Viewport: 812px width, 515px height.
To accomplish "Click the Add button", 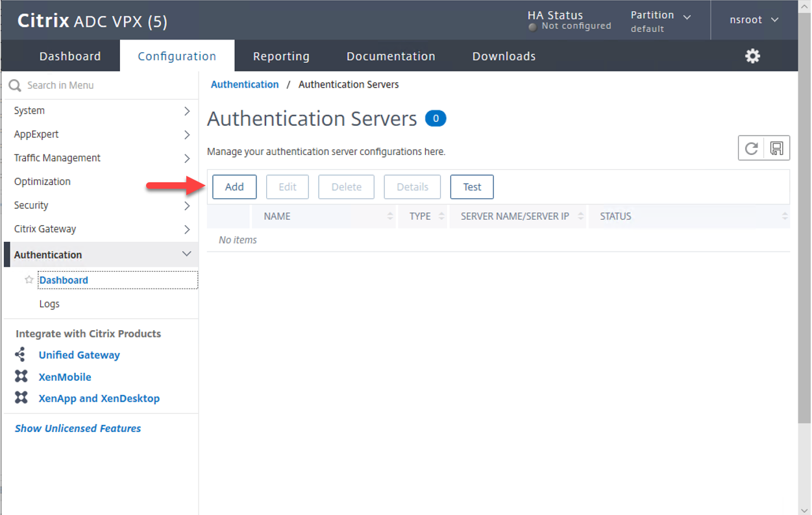I will tap(234, 187).
